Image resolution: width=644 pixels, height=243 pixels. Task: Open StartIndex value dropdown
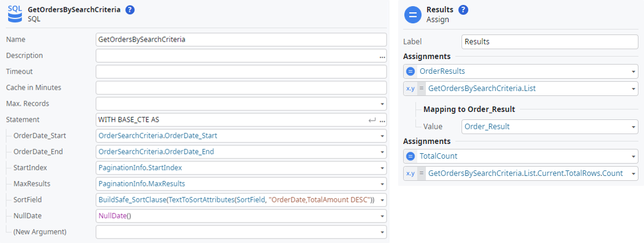(x=382, y=168)
